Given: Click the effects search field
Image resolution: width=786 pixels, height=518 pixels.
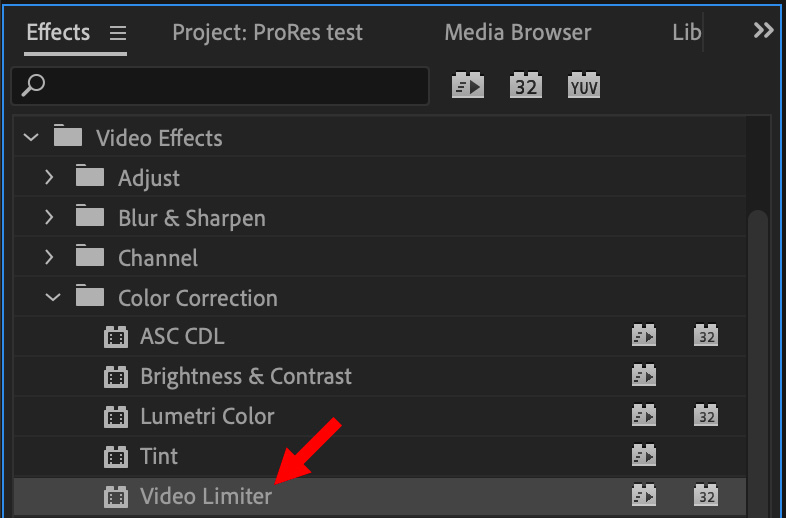Looking at the screenshot, I should pyautogui.click(x=220, y=86).
